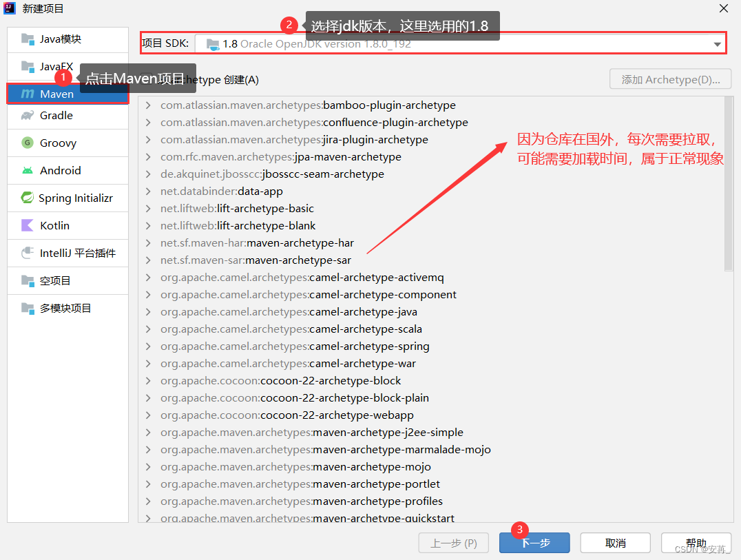Select Java模块 project type
The height and width of the screenshot is (560, 741).
click(67, 39)
